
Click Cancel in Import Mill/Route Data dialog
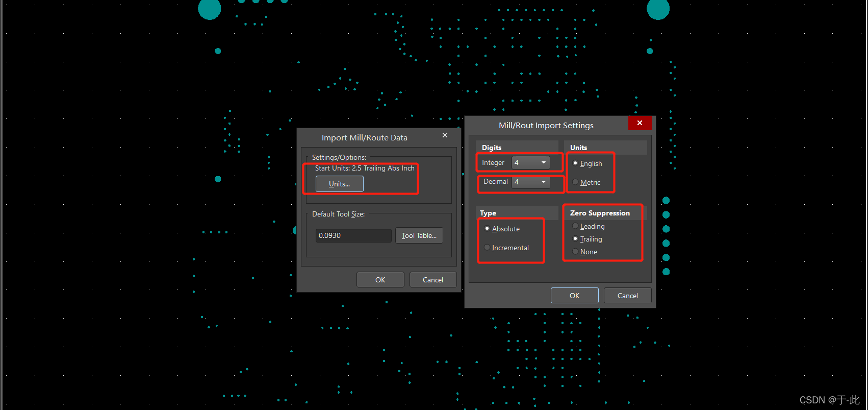click(433, 280)
